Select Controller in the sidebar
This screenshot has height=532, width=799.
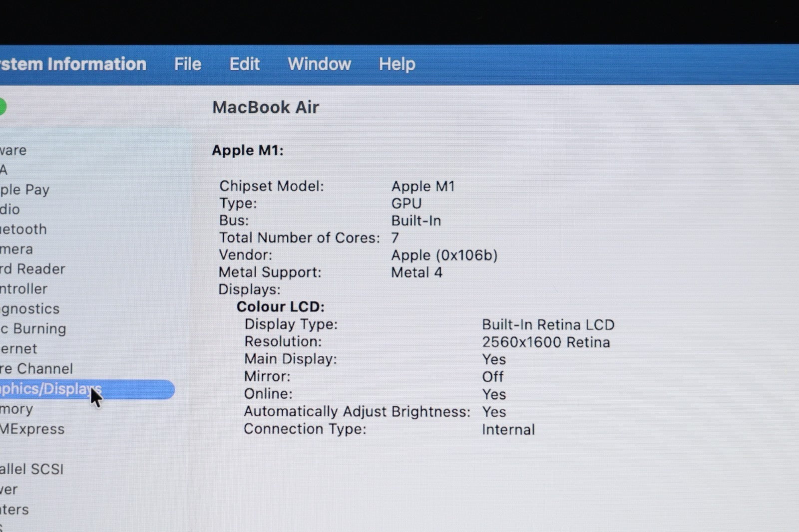[x=23, y=289]
